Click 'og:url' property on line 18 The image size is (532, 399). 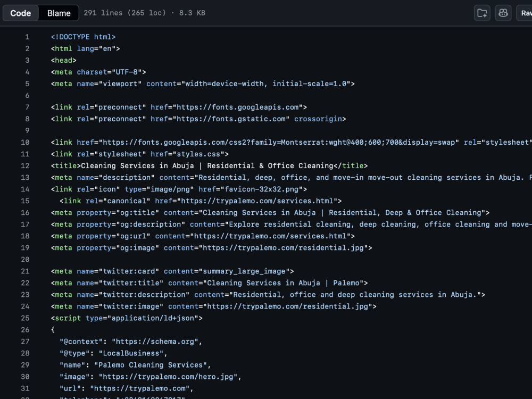tap(134, 236)
